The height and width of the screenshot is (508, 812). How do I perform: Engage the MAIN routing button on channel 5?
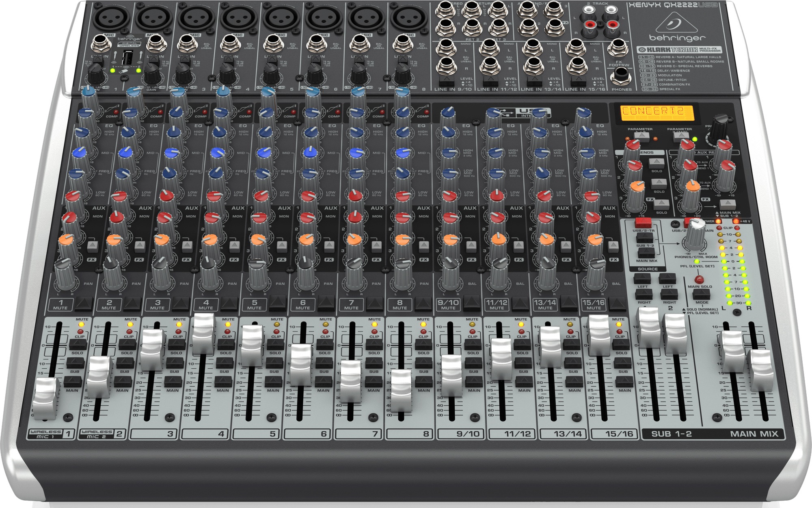(274, 382)
